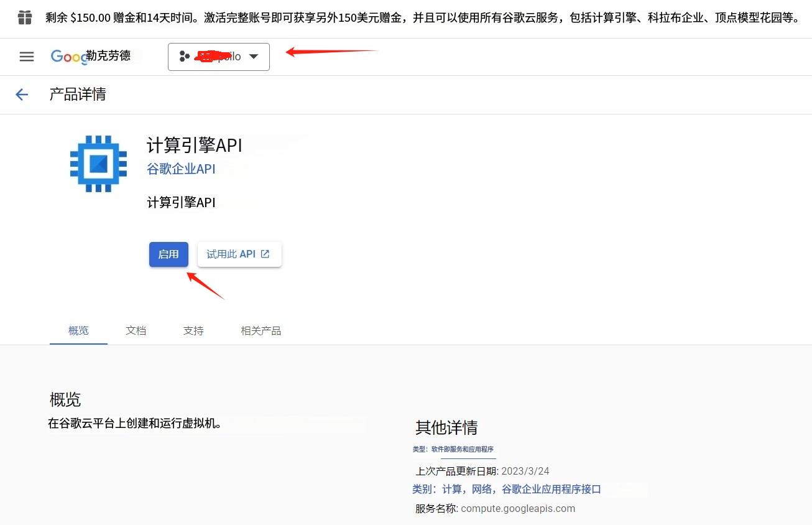
Task: Click the 概览 section heading
Action: pos(65,399)
